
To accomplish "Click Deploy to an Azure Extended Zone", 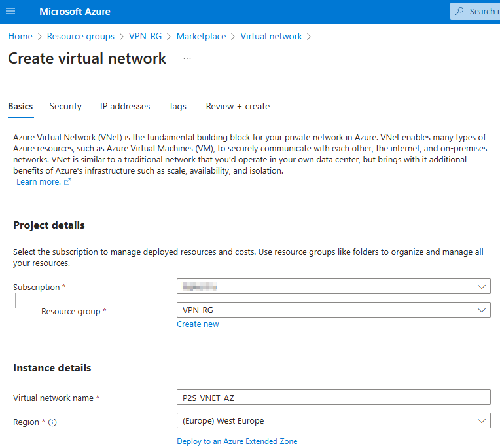I will click(237, 441).
